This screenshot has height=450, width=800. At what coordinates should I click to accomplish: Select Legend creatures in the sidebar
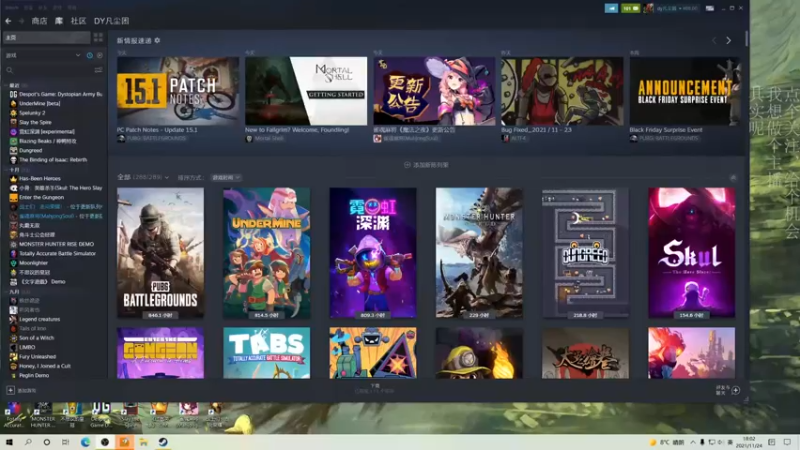pyautogui.click(x=35, y=319)
